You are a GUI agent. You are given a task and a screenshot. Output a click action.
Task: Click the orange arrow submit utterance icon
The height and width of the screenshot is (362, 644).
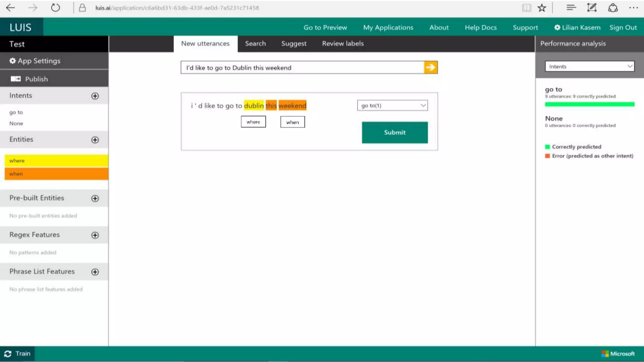click(430, 67)
